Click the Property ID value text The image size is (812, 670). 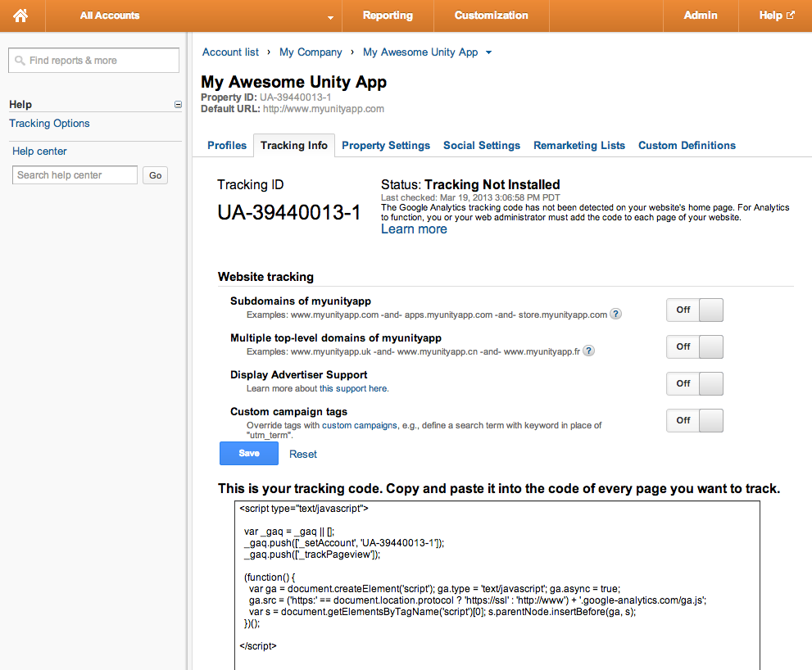click(295, 97)
